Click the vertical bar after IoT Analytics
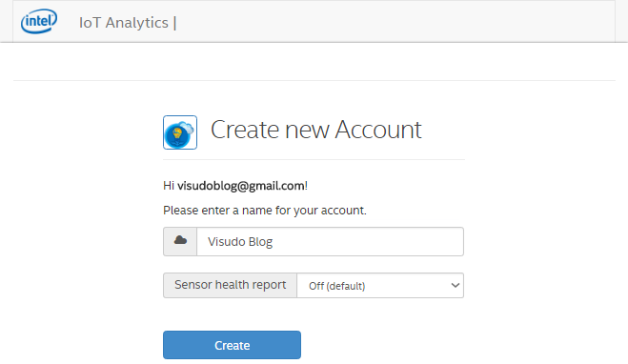Screen dimensions: 628x364 point(174,23)
